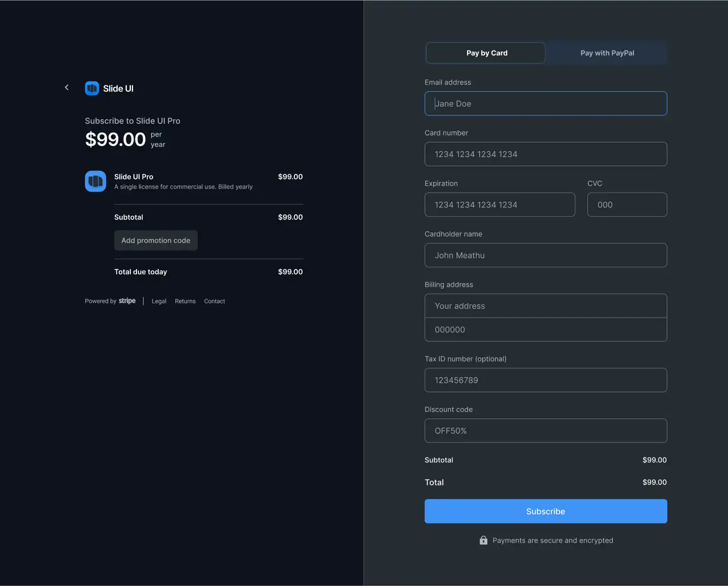Image resolution: width=728 pixels, height=586 pixels.
Task: Focus the Card number field
Action: [546, 154]
